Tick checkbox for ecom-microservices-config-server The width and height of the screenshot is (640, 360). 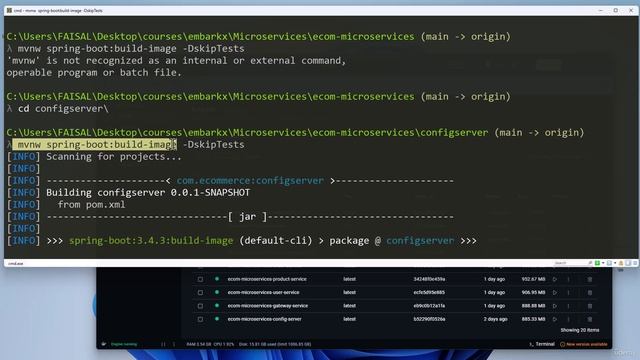[200, 319]
